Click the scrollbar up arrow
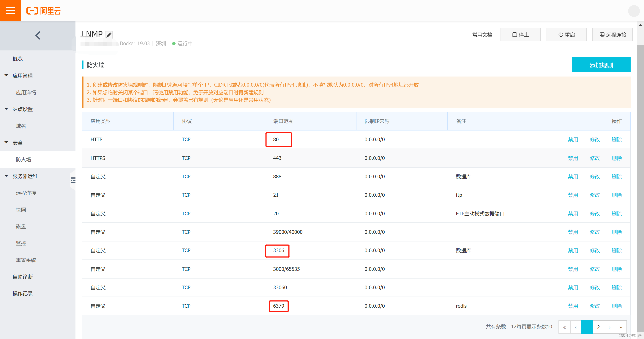 [x=640, y=25]
